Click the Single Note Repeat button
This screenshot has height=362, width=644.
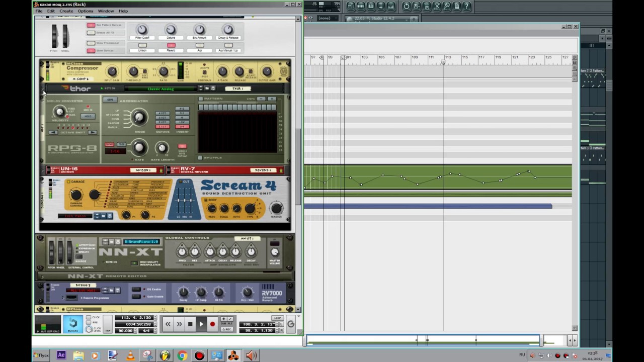tap(182, 146)
